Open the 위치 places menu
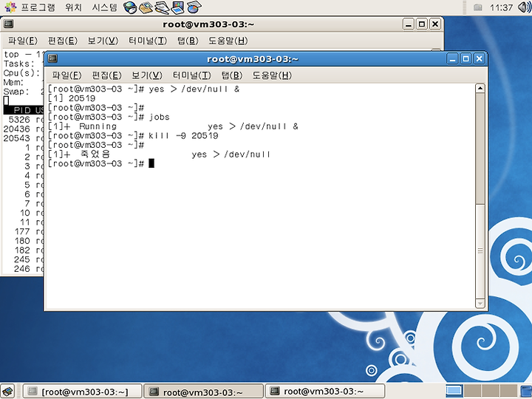 pyautogui.click(x=74, y=7)
